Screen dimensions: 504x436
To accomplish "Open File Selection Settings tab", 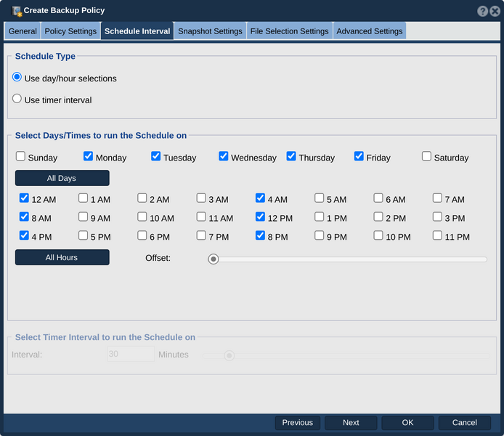I will point(289,31).
